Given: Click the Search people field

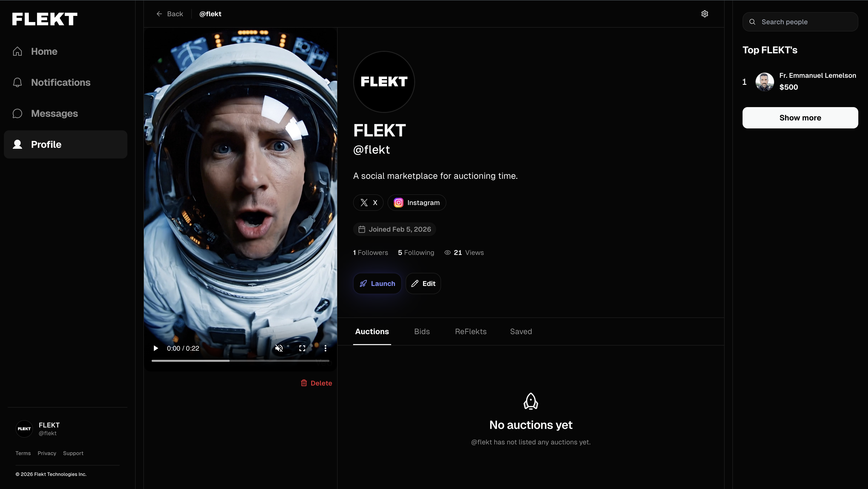Looking at the screenshot, I should tap(800, 22).
